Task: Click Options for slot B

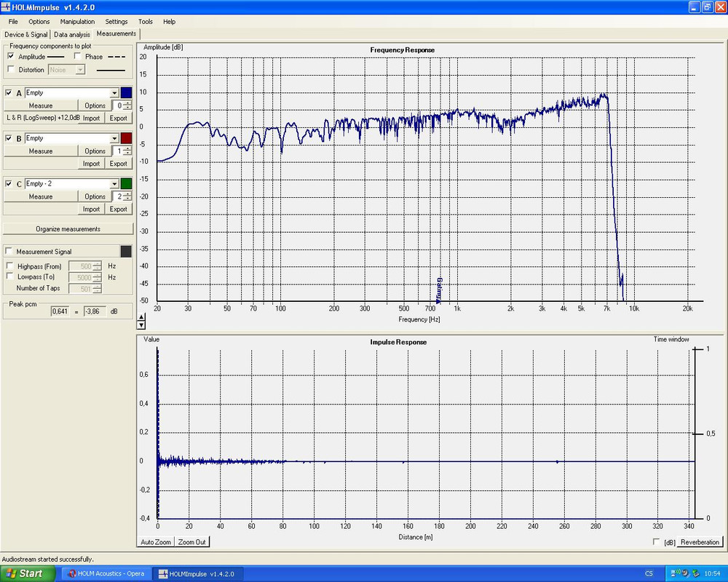Action: [95, 151]
